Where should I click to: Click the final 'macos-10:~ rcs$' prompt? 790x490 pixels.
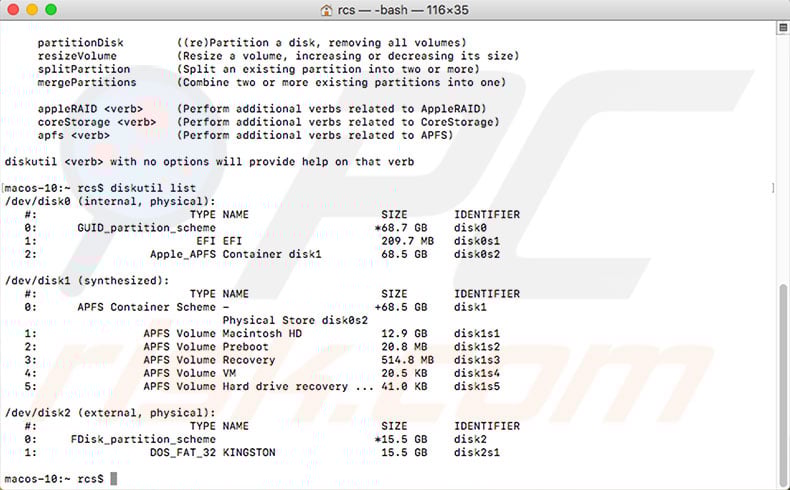pyautogui.click(x=54, y=479)
